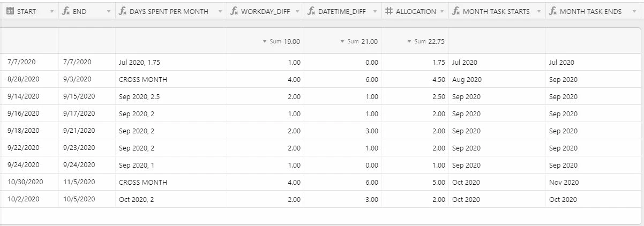Click formula icon beside WORKDAY_DIFF

(x=235, y=11)
